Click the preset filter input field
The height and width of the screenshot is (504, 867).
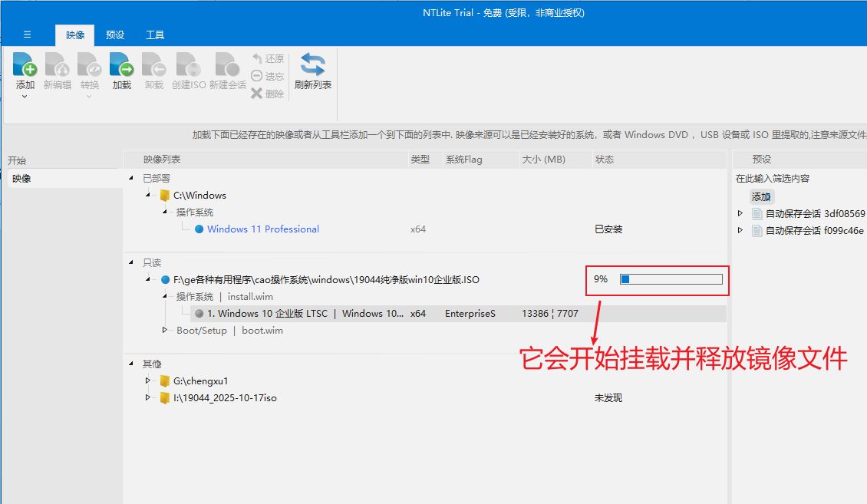pos(798,179)
